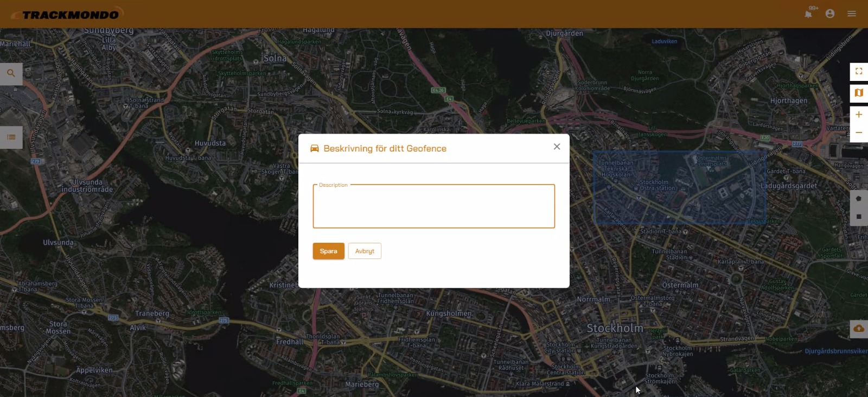Click Beskrivning för ditt Geofence title
Viewport: 868px width, 397px height.
(385, 148)
